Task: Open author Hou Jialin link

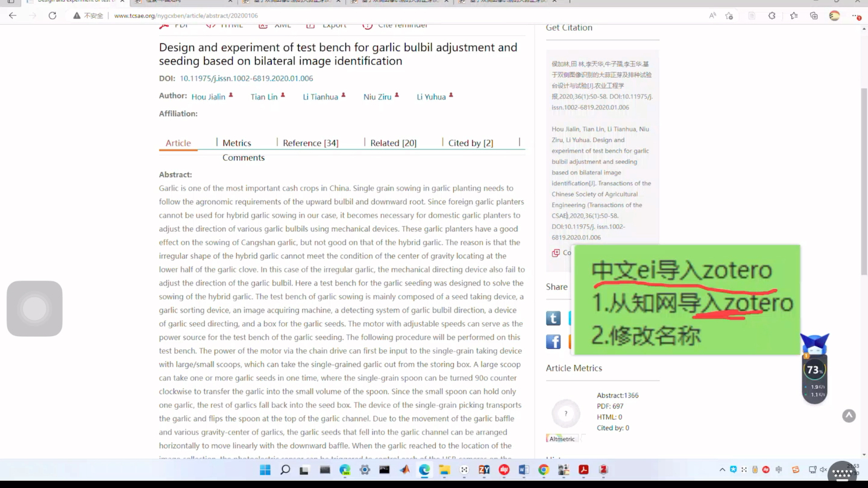Action: pos(208,97)
